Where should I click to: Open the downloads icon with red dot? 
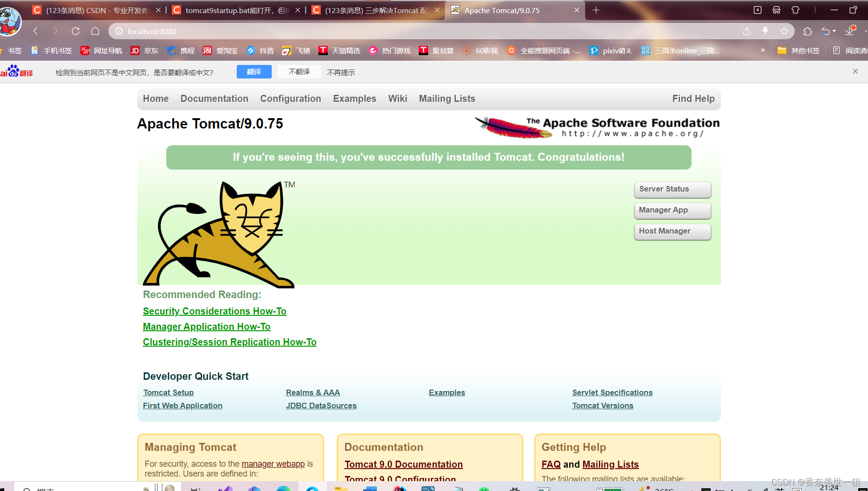pos(849,32)
